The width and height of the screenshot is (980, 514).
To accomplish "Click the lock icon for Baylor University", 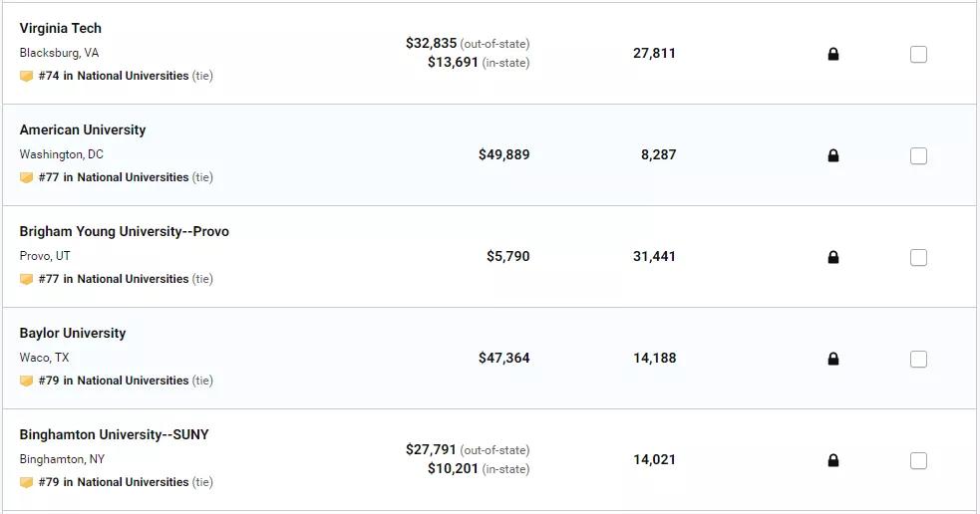I will coord(833,360).
